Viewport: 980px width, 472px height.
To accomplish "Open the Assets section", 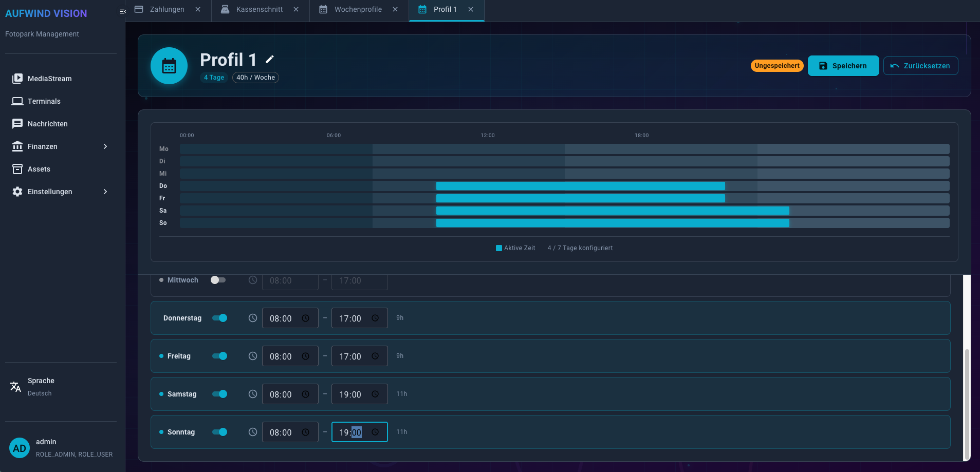I will pyautogui.click(x=39, y=169).
